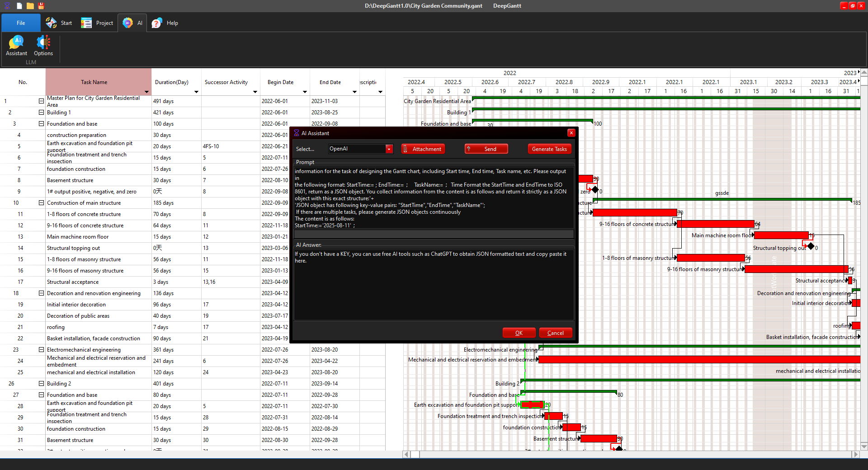The width and height of the screenshot is (868, 470).
Task: Click the red floppy disk save icon
Action: click(41, 6)
